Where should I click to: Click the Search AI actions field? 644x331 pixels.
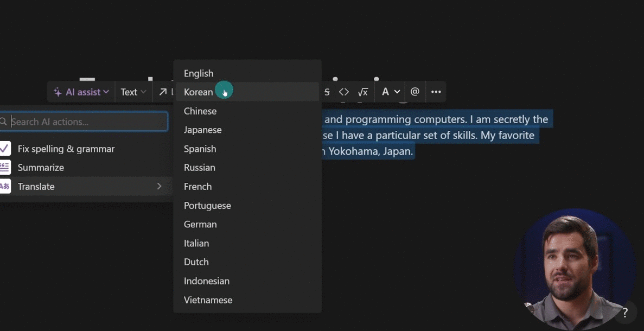[87, 122]
